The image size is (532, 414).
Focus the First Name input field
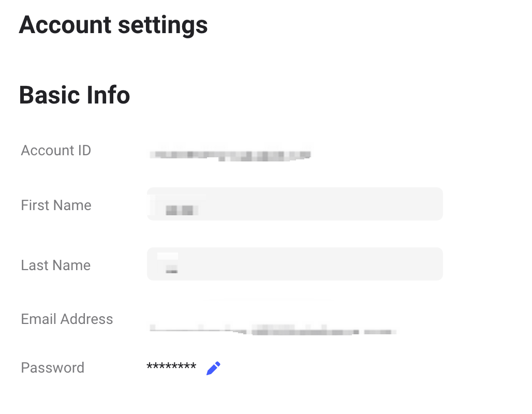295,204
